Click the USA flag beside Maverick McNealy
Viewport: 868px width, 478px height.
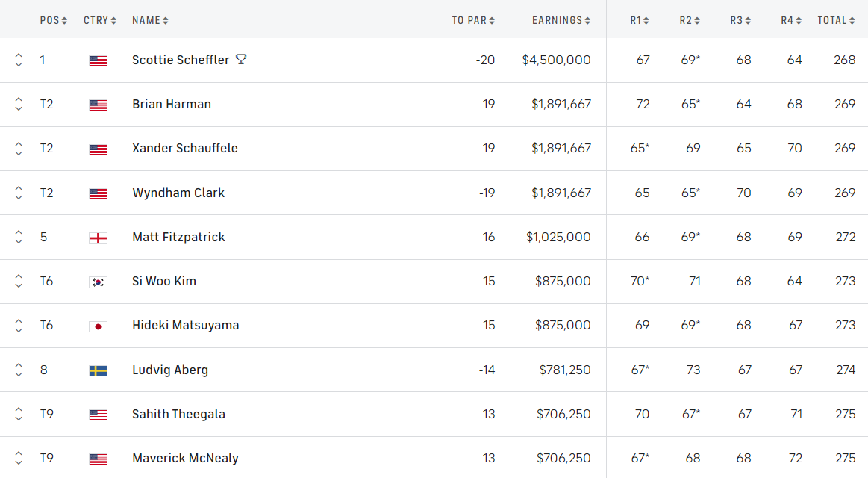[x=98, y=459]
